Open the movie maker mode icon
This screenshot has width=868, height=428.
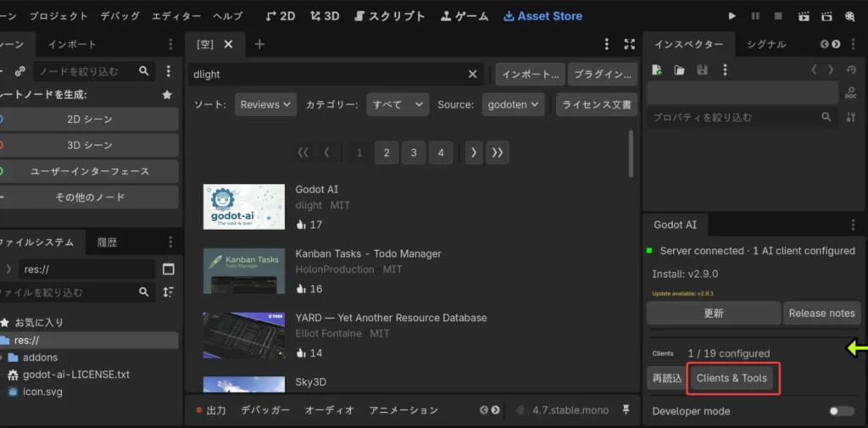[x=849, y=16]
